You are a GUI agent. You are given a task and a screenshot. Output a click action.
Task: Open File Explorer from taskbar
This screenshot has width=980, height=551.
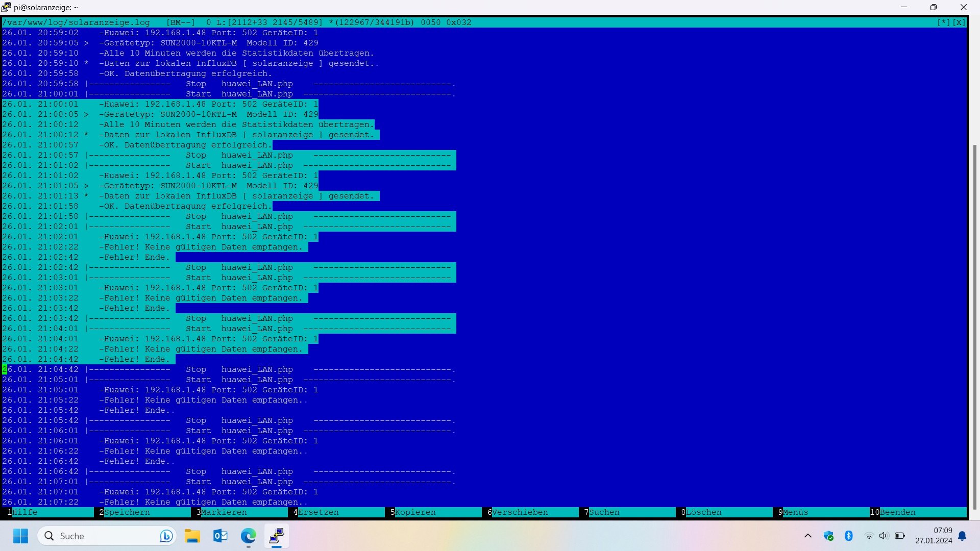[x=192, y=536]
